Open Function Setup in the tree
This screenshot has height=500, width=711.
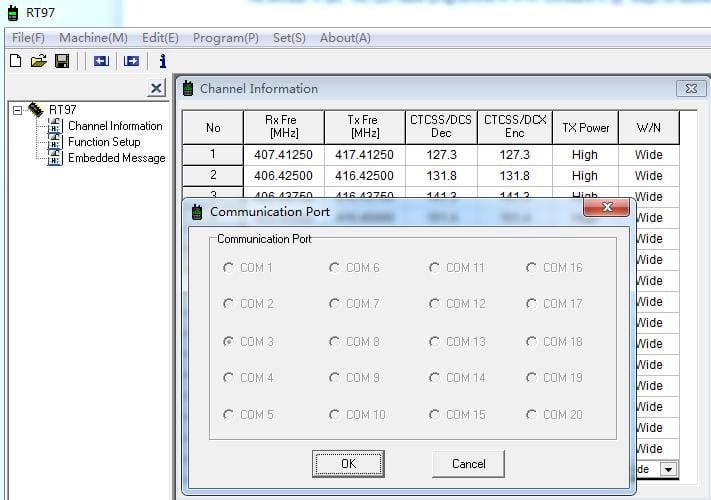(104, 142)
